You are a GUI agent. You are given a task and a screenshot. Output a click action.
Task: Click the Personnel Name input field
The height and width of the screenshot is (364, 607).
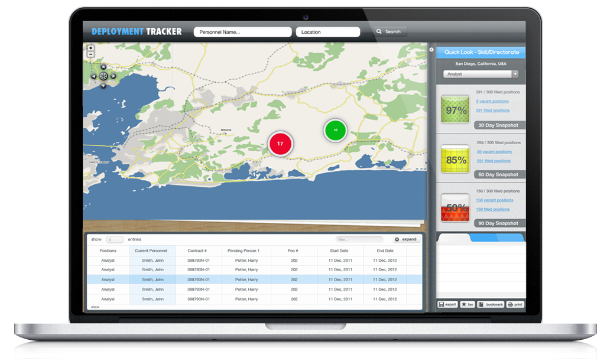pos(242,32)
